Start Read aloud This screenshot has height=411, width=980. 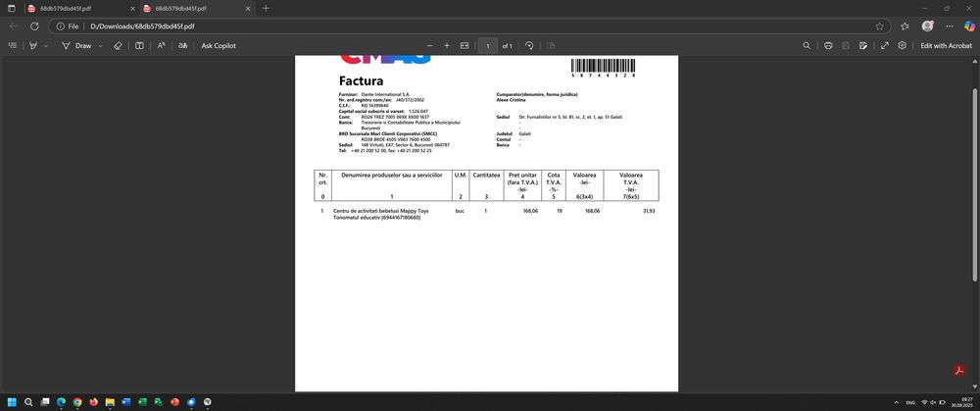point(162,46)
